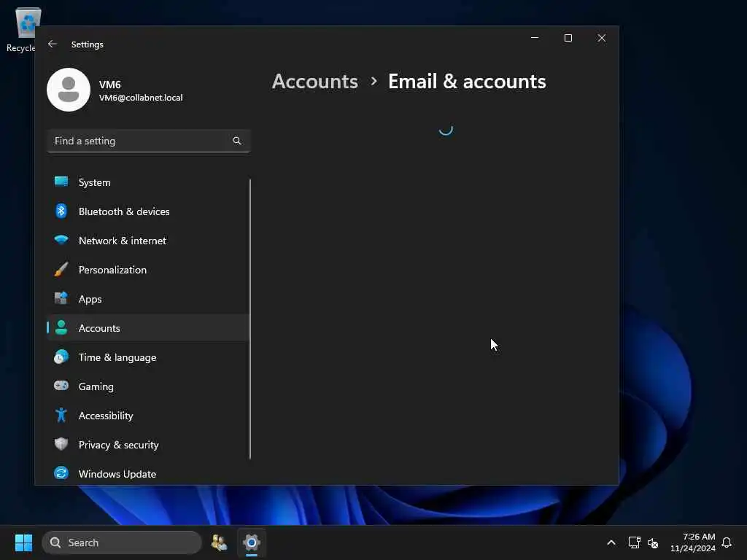Maximize the Settings window
The height and width of the screenshot is (560, 747).
pos(568,38)
